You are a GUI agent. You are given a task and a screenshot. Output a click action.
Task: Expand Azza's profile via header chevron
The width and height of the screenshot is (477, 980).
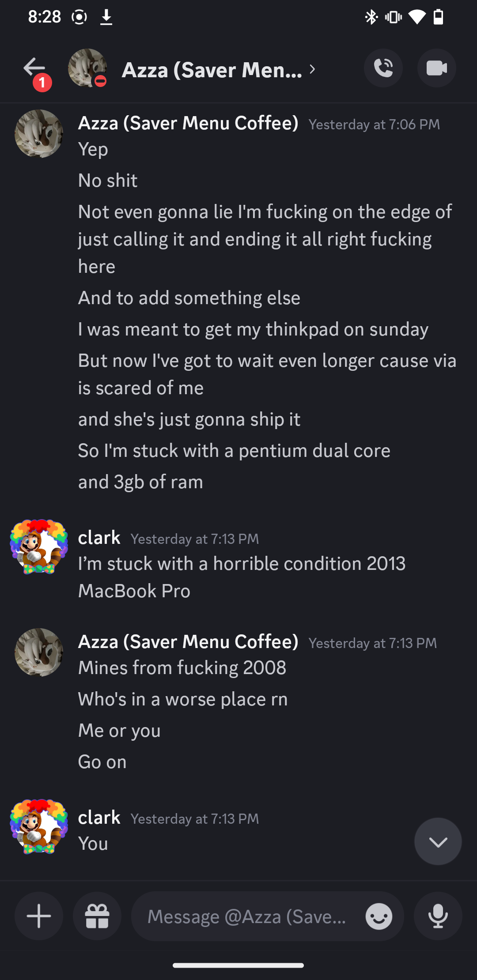313,69
